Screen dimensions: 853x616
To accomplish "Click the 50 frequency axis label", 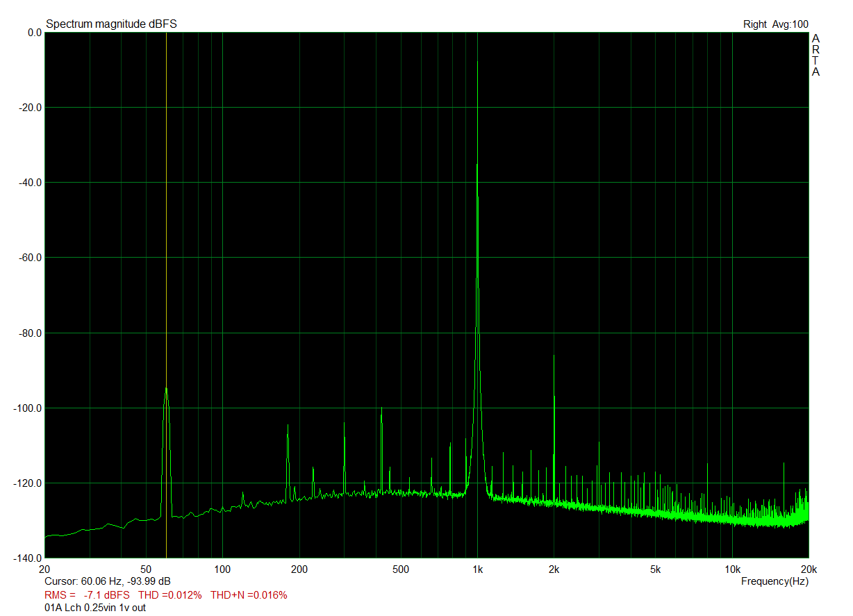I will [x=146, y=569].
